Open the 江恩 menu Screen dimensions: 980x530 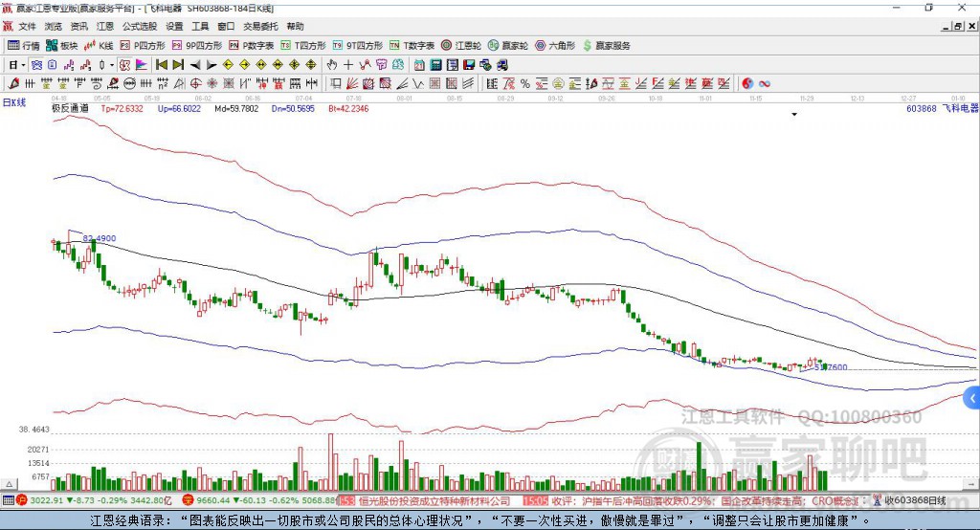pos(105,26)
